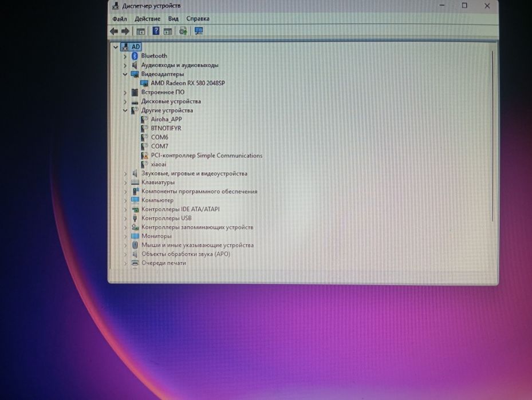Collapse the AD root node
532x400 pixels.
[x=115, y=47]
